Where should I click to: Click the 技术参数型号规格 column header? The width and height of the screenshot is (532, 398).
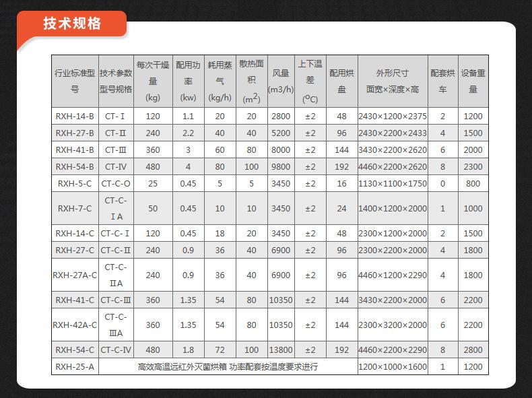pyautogui.click(x=116, y=81)
